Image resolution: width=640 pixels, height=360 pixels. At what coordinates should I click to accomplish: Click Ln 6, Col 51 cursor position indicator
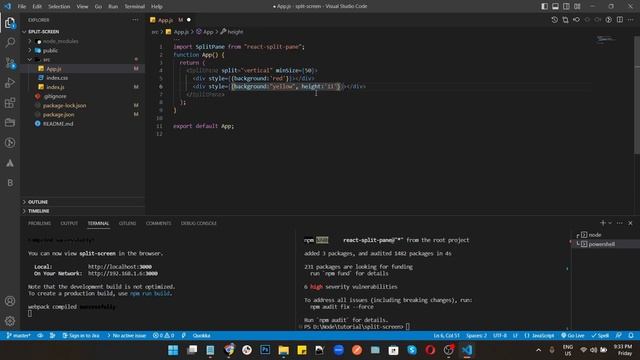click(446, 336)
